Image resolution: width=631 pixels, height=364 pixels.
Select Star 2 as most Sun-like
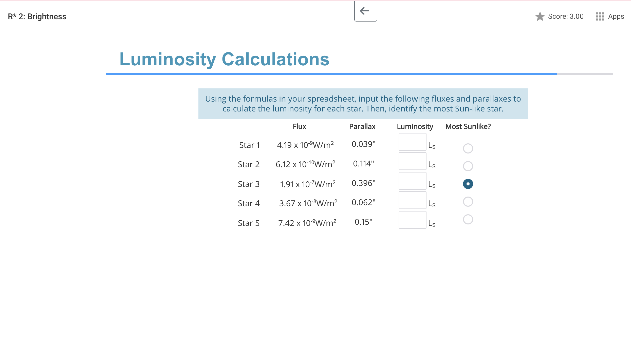click(x=468, y=166)
